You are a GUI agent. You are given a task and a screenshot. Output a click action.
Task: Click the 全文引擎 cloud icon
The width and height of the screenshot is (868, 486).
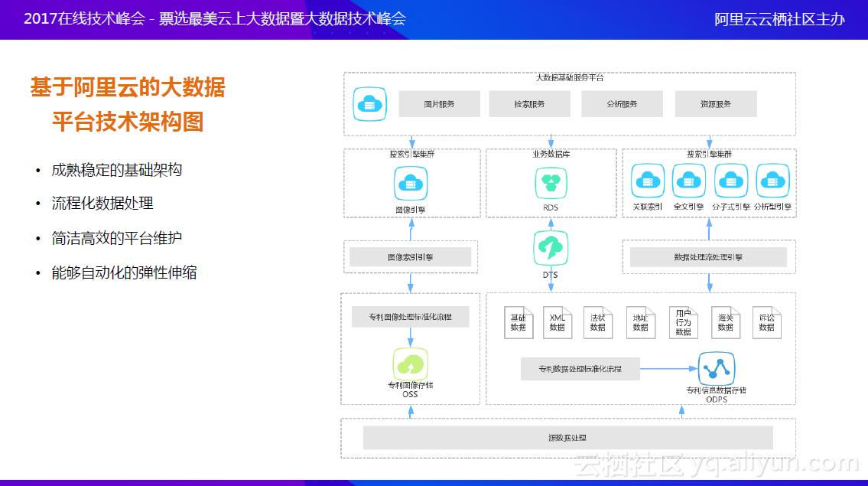click(689, 181)
